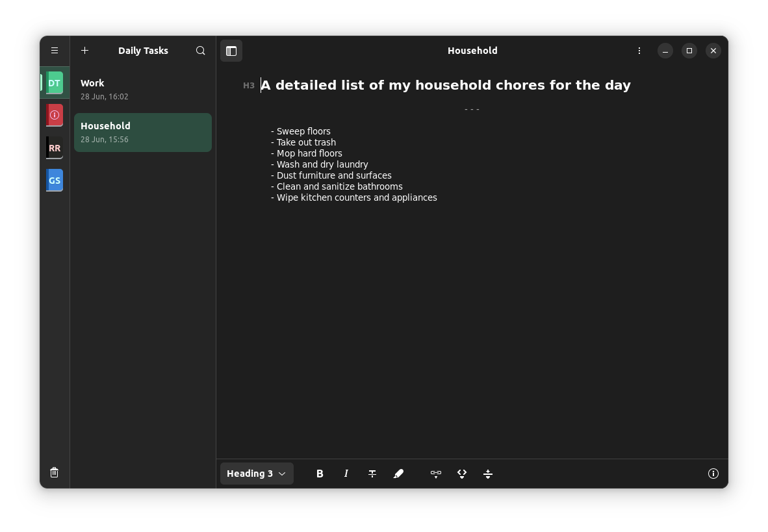Screen dimensions: 768x532
Task: Apply highlighting with the marker icon
Action: (398, 474)
